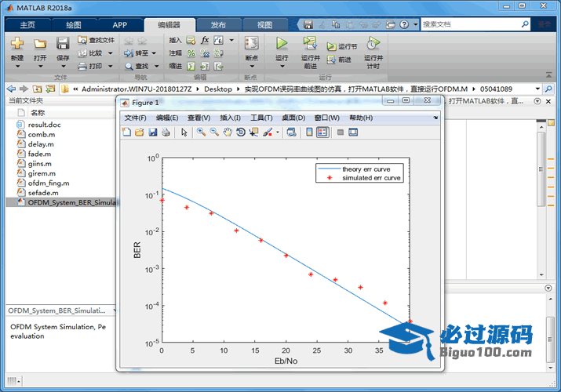Click 查找文件 find files button
This screenshot has height=392, width=561.
96,40
